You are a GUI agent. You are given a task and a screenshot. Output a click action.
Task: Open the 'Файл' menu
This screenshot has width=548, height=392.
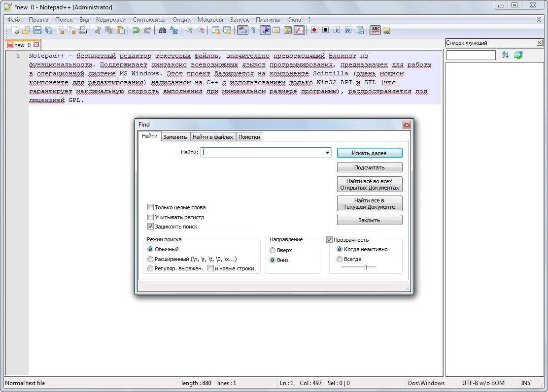14,20
